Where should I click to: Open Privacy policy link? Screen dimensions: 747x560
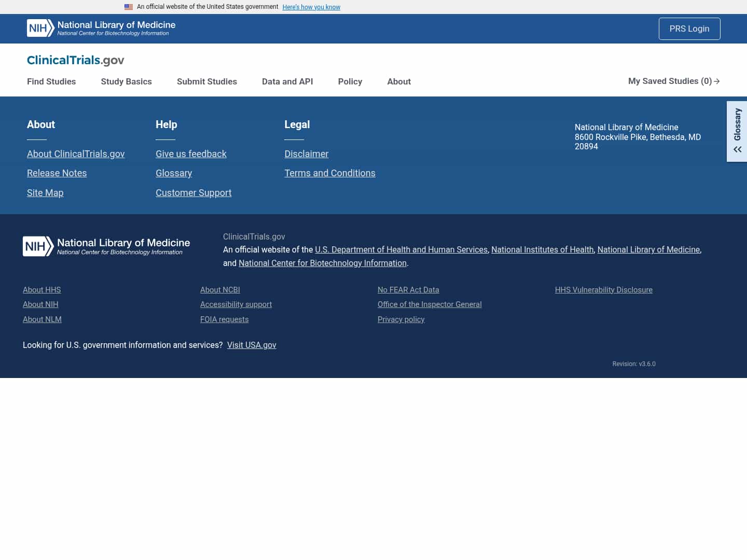[401, 319]
